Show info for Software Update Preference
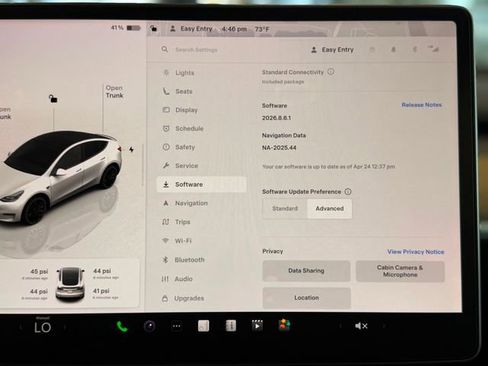 coord(348,192)
